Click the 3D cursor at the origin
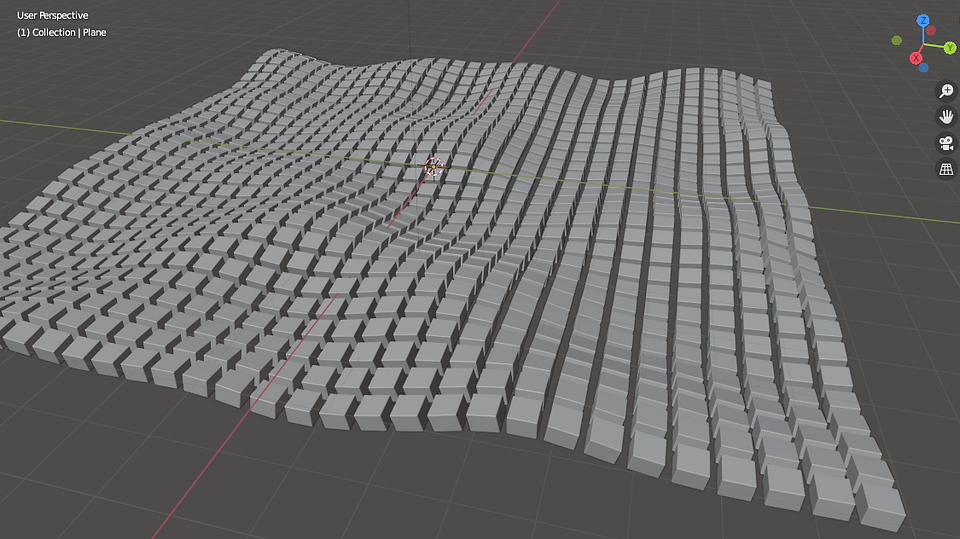The image size is (960, 539). [x=433, y=167]
